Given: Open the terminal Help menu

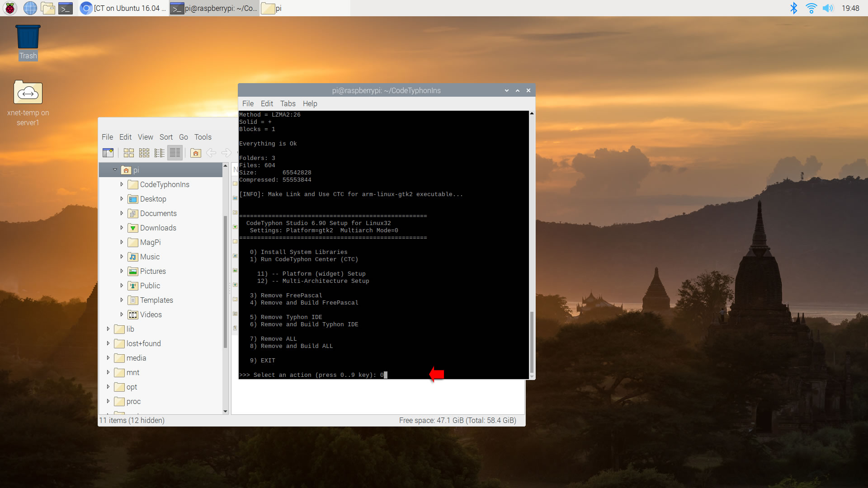Looking at the screenshot, I should 310,103.
